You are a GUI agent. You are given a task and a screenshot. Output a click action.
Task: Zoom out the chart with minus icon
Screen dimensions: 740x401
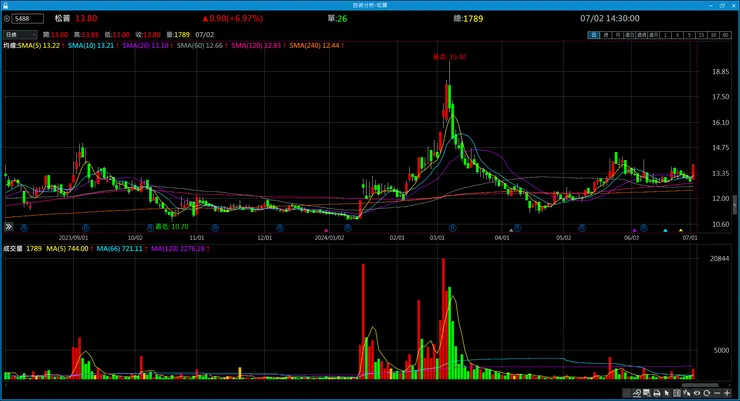point(717,393)
